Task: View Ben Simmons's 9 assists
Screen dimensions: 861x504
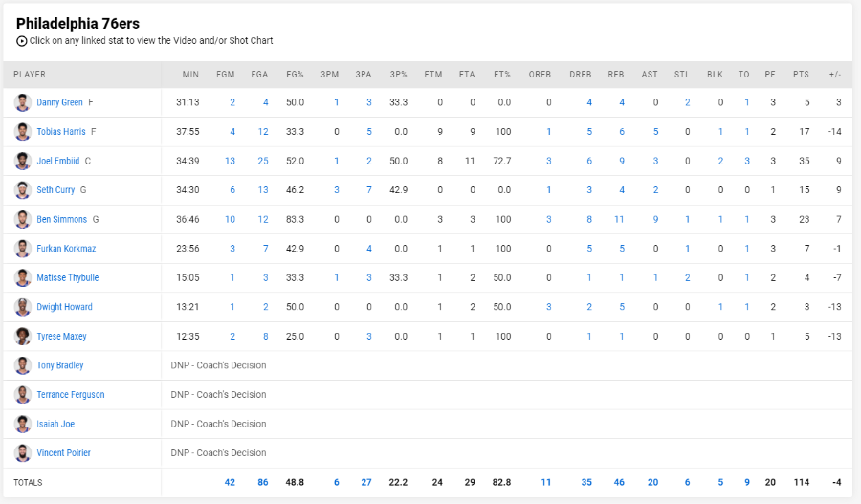Action: [655, 219]
